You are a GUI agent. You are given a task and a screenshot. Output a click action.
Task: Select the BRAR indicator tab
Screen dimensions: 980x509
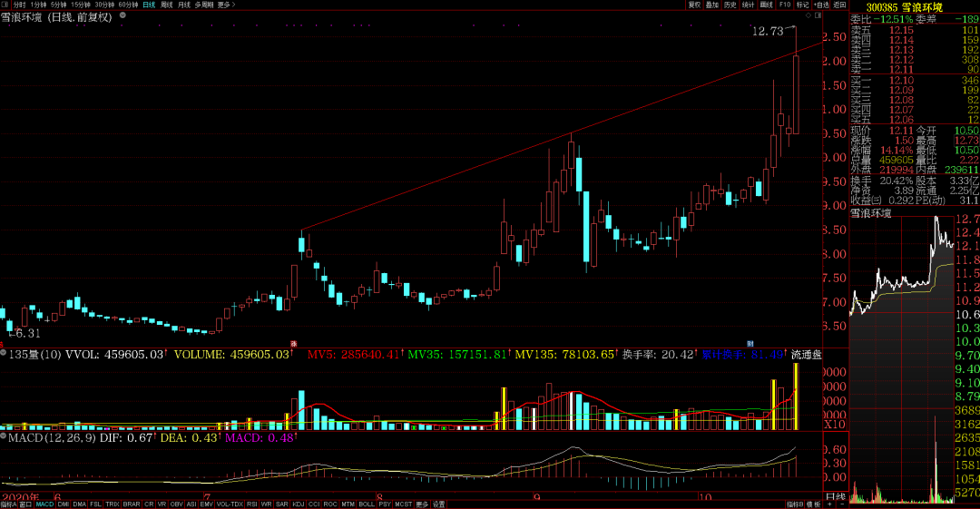coord(132,504)
